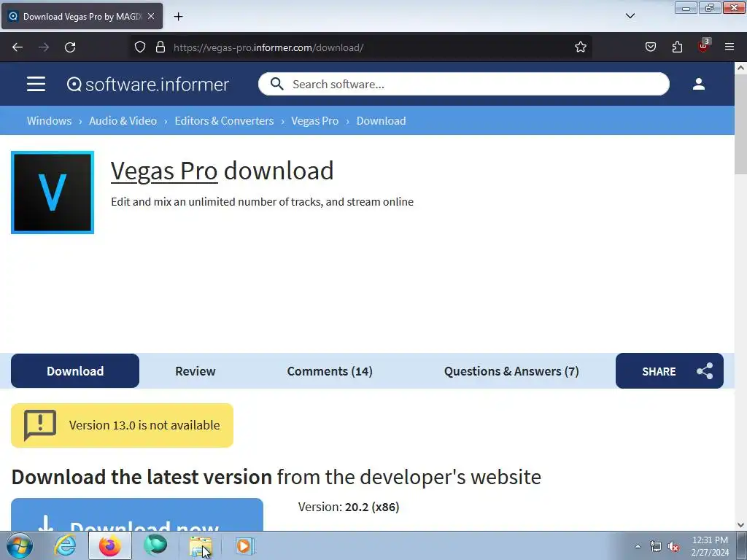Open the Extensions puzzle icon
The width and height of the screenshot is (747, 560).
pyautogui.click(x=677, y=47)
